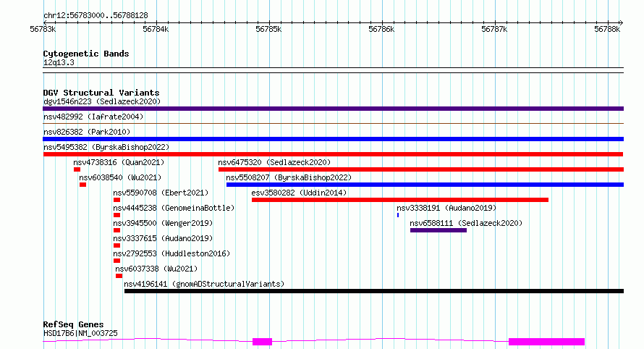This screenshot has width=644, height=349.
Task: Open nsv3337615 (Audano2019) variant label
Action: pyautogui.click(x=163, y=238)
